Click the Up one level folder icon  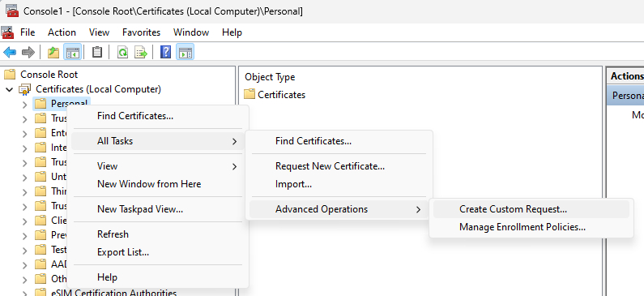[x=53, y=52]
